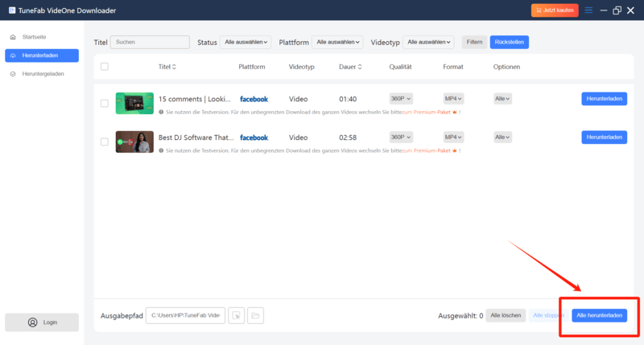644x345 pixels.
Task: Open zum Premium-Paket link in Best DJ row
Action: pos(427,150)
